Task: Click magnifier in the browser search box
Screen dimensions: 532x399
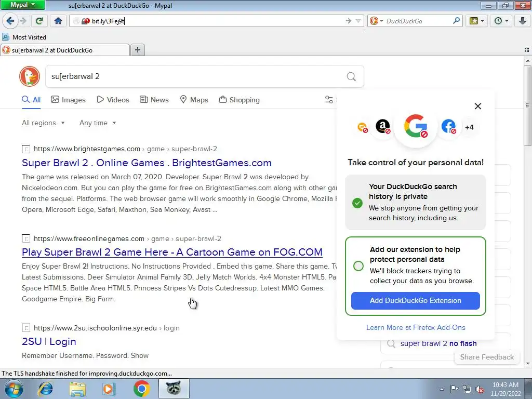Action: pos(456,21)
